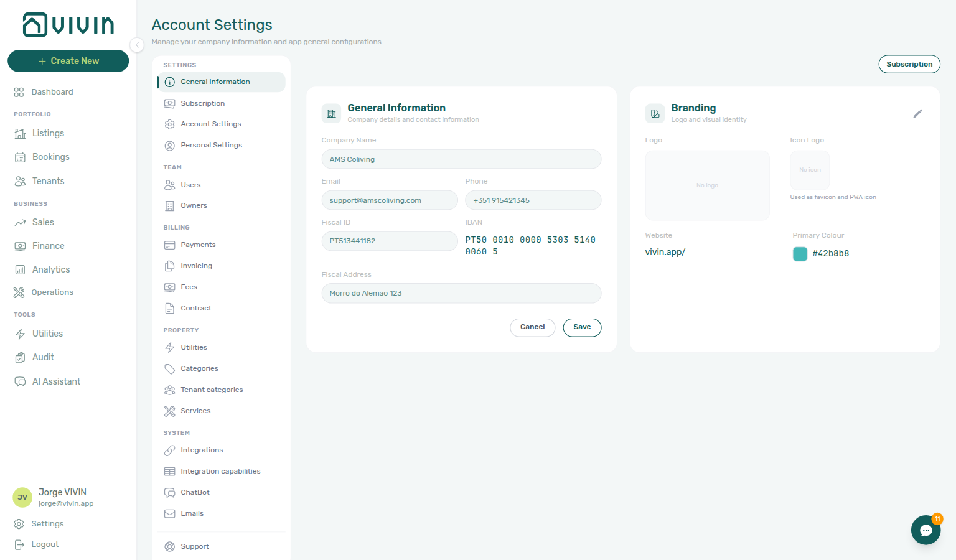Screen dimensions: 956x560
Task: Open the Sales trend icon
Action: coord(20,223)
